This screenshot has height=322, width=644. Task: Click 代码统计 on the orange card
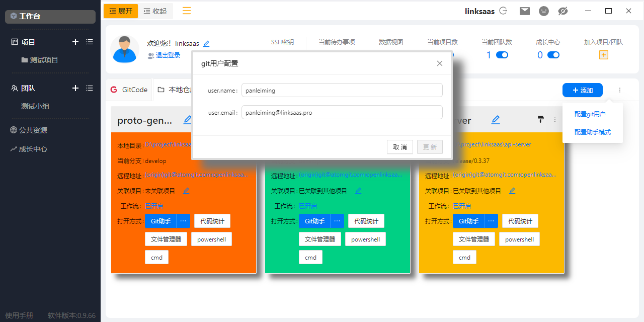[212, 221]
